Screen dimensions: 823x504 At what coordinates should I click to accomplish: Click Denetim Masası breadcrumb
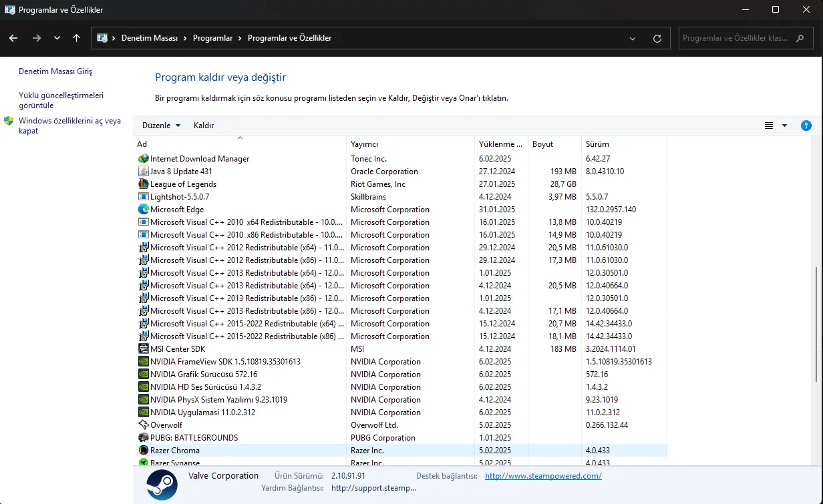[150, 38]
